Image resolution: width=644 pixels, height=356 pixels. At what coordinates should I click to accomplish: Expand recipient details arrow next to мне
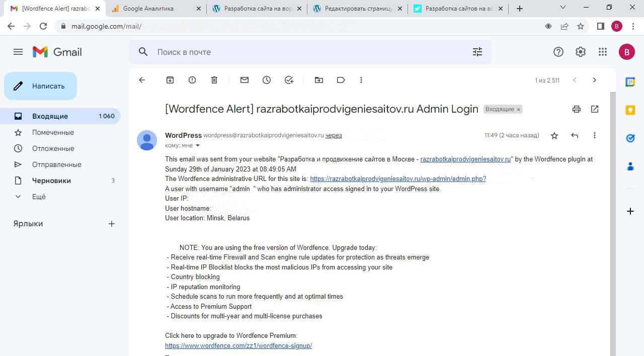pyautogui.click(x=198, y=146)
